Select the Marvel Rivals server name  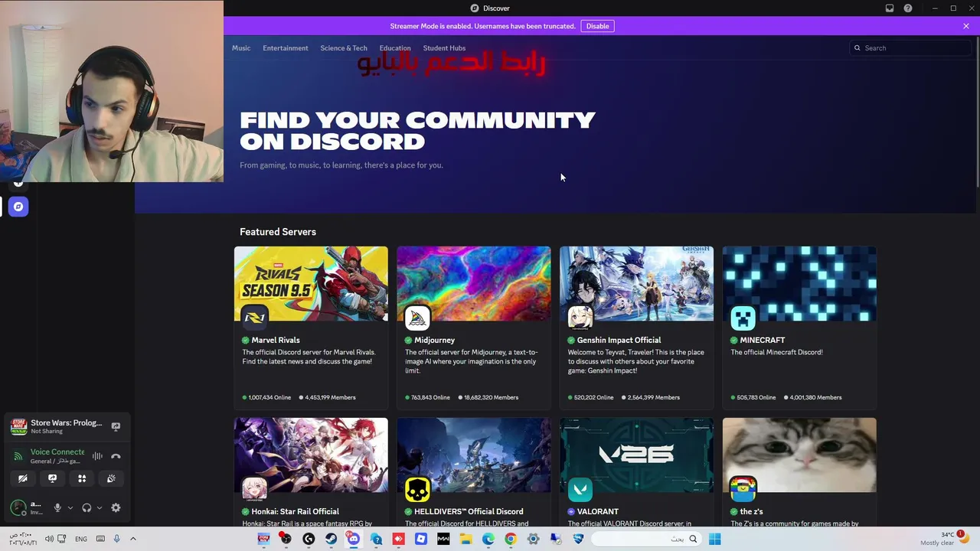[x=276, y=340]
